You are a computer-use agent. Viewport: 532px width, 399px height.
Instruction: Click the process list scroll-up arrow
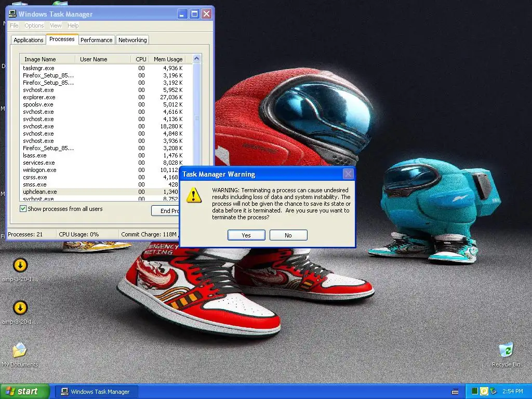pos(197,59)
